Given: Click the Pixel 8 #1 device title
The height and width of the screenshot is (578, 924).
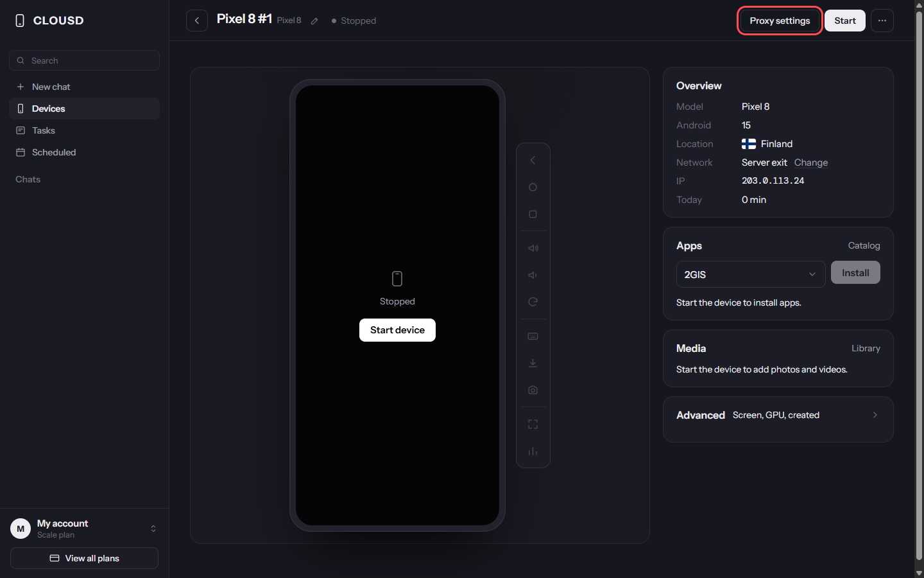Looking at the screenshot, I should 244,19.
